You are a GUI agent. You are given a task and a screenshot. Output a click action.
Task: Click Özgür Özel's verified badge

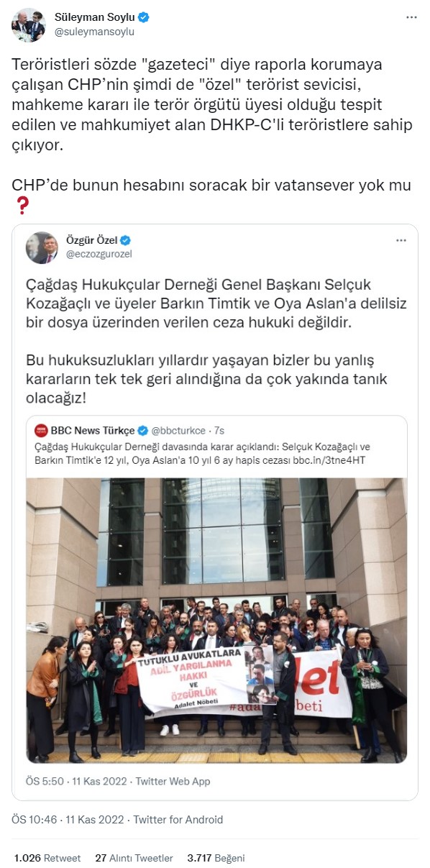125,240
